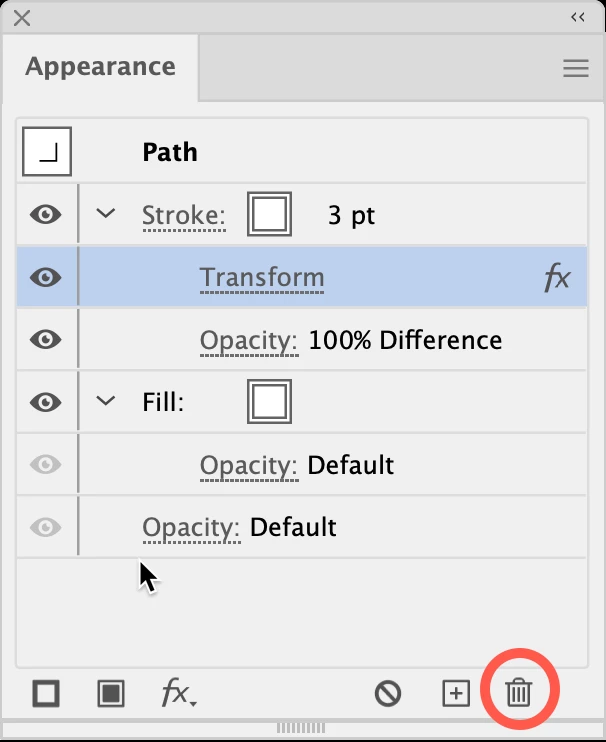Image resolution: width=606 pixels, height=742 pixels.
Task: Delete selected item with trash icon
Action: [x=519, y=692]
